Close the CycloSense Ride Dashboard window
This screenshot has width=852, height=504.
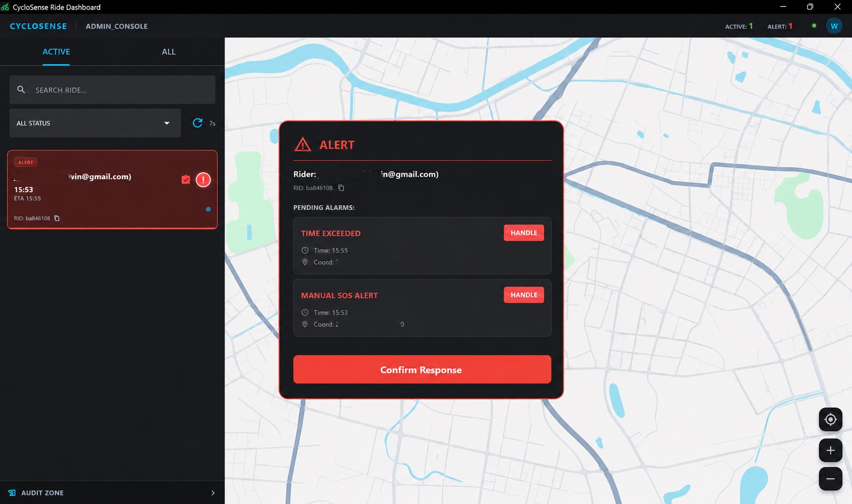[x=837, y=7]
